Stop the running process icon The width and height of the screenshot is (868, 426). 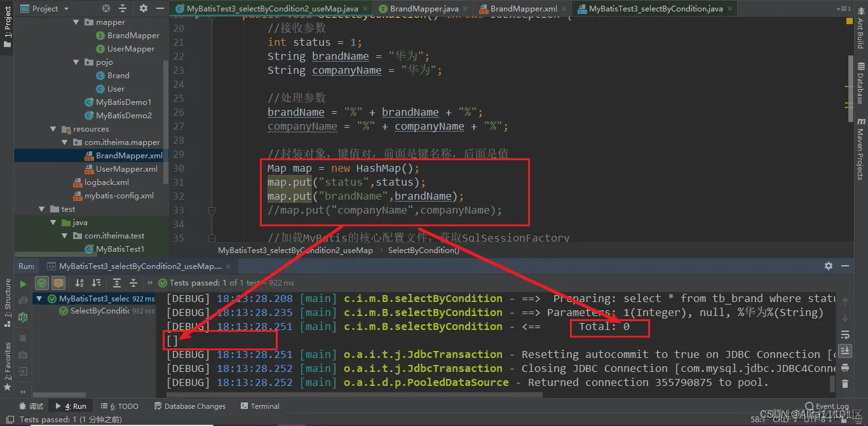pyautogui.click(x=23, y=338)
